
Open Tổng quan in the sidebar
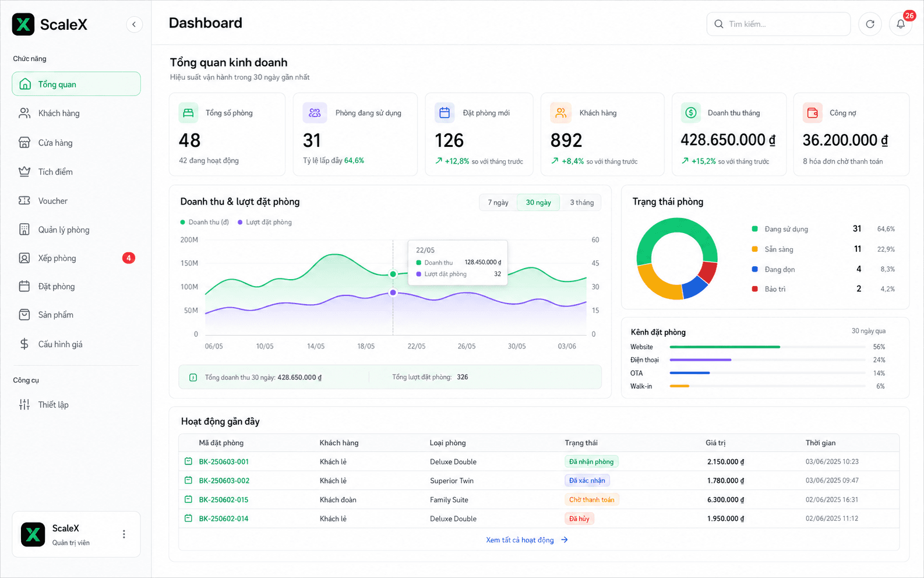point(76,84)
